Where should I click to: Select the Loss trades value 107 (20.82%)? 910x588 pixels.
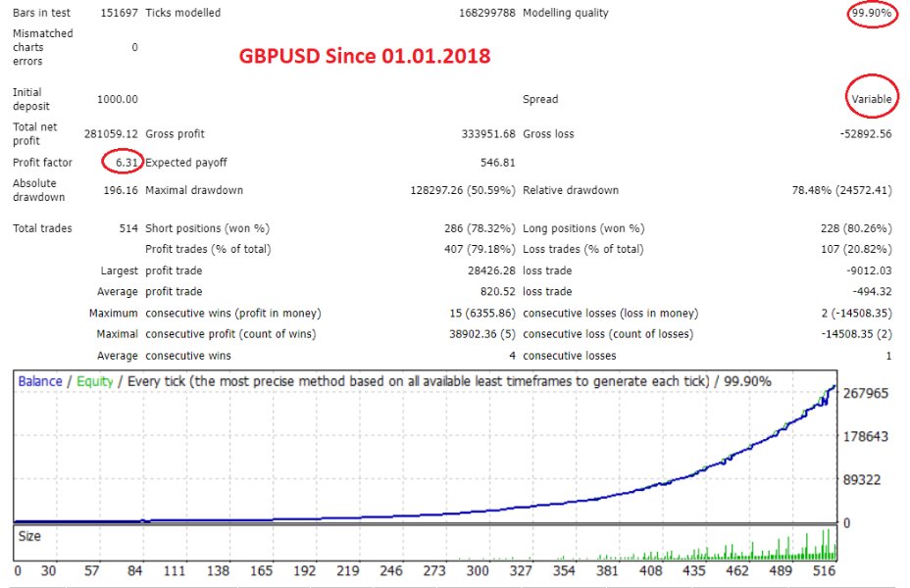[856, 249]
